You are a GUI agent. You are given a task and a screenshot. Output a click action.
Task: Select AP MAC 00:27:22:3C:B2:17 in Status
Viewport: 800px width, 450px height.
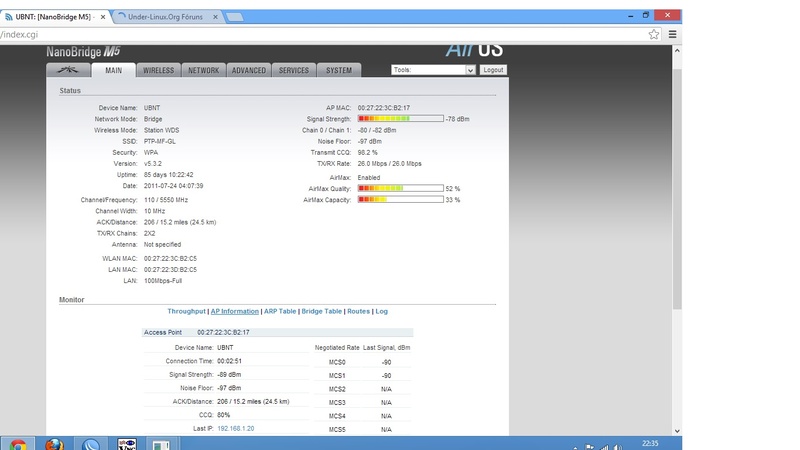point(384,108)
